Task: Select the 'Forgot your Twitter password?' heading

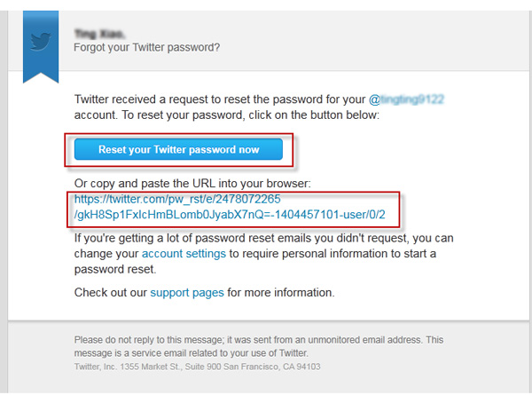Action: coord(147,47)
